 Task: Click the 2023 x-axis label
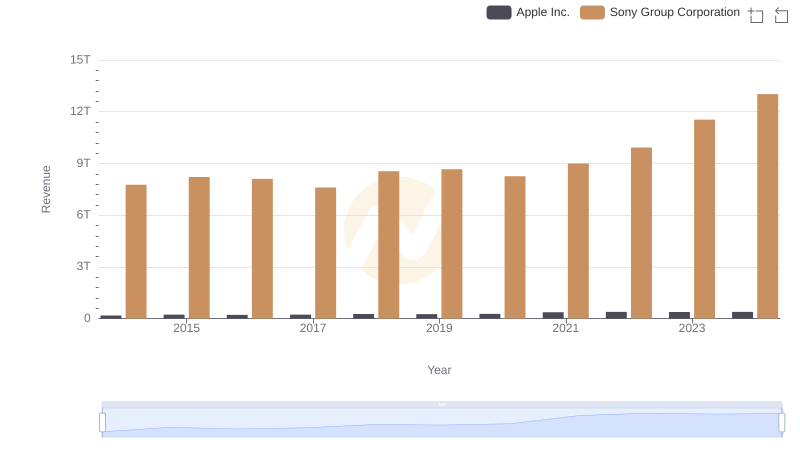pyautogui.click(x=691, y=328)
